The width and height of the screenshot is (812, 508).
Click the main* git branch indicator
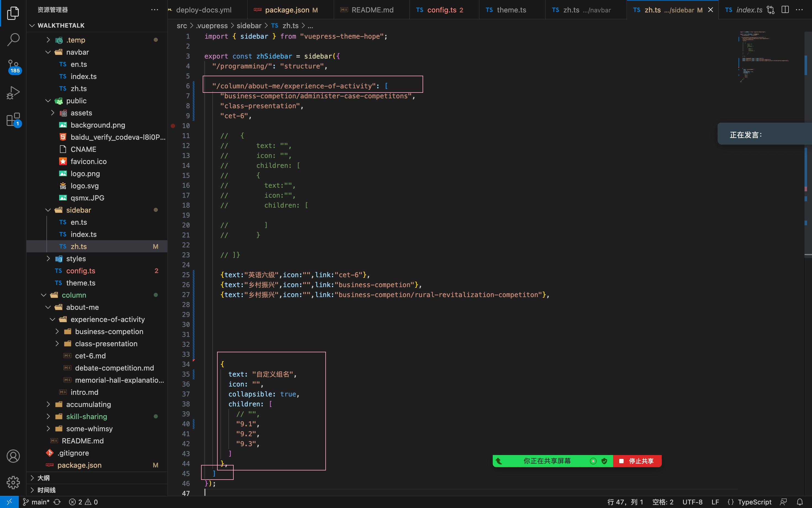click(x=36, y=502)
